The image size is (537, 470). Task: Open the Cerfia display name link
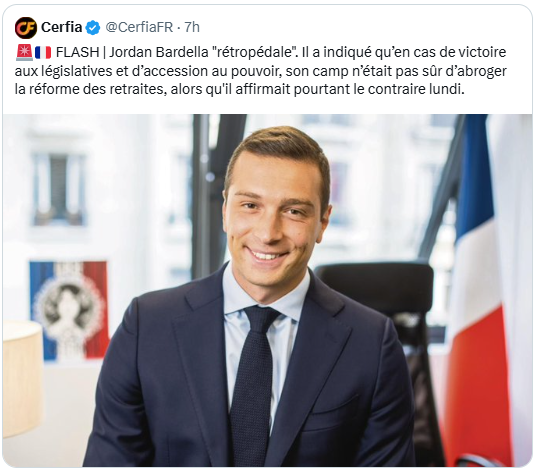[62, 27]
